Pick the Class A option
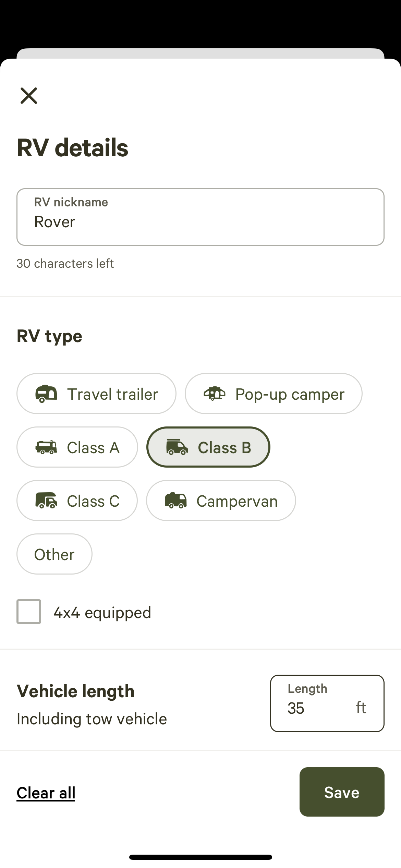 [x=77, y=447]
